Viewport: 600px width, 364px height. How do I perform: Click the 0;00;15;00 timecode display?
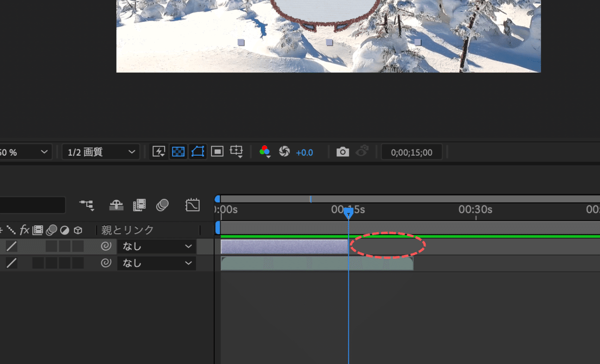[x=411, y=152]
